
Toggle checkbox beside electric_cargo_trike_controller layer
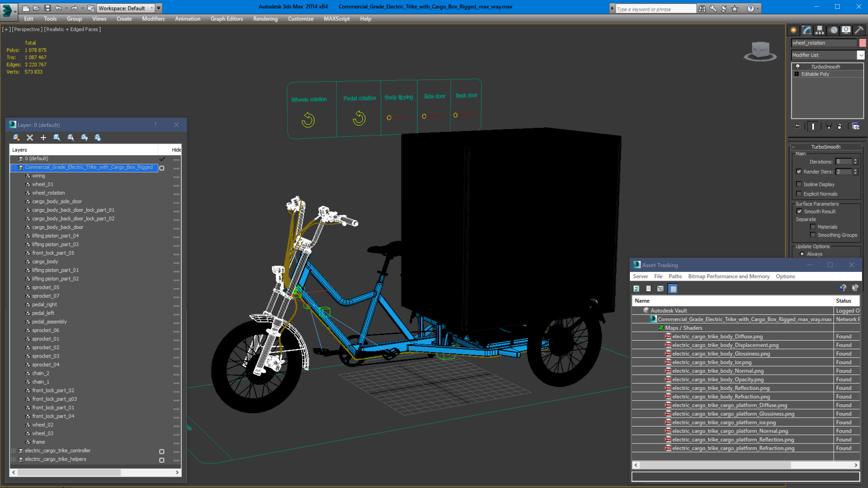tap(162, 451)
